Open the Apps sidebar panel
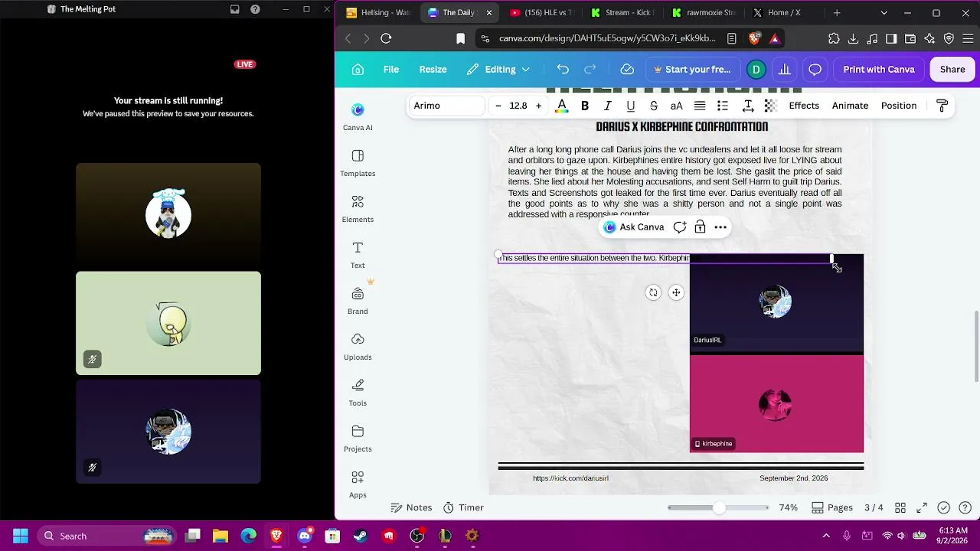This screenshot has width=980, height=551. point(358,484)
